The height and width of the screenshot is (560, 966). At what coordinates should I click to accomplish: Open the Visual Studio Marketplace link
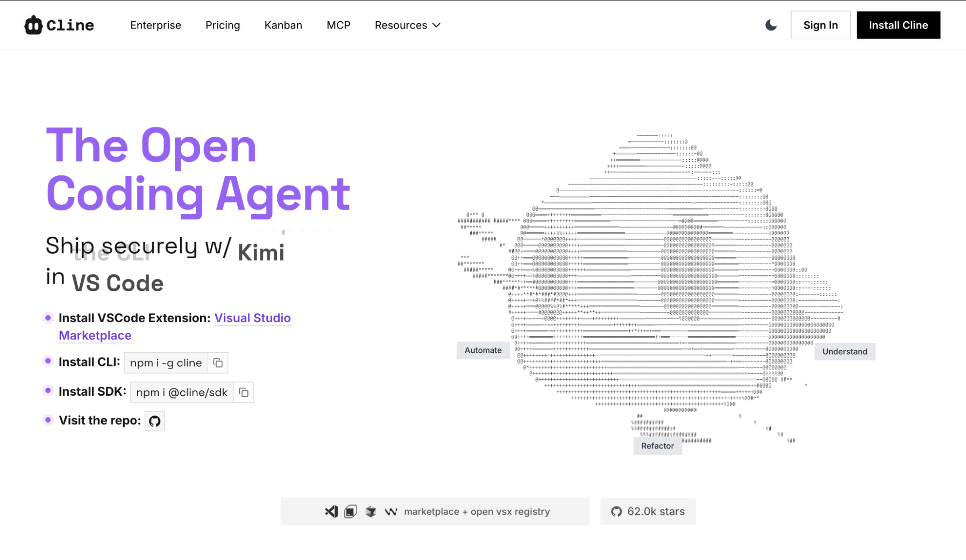click(252, 318)
